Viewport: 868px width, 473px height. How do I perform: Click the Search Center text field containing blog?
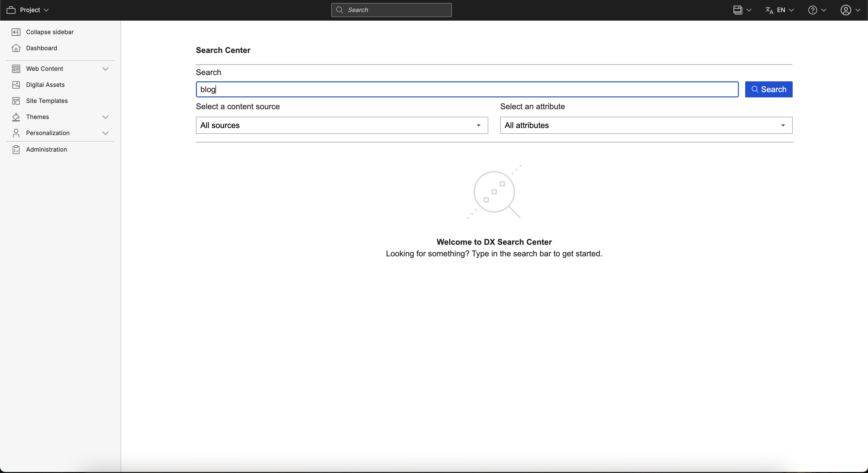click(467, 89)
